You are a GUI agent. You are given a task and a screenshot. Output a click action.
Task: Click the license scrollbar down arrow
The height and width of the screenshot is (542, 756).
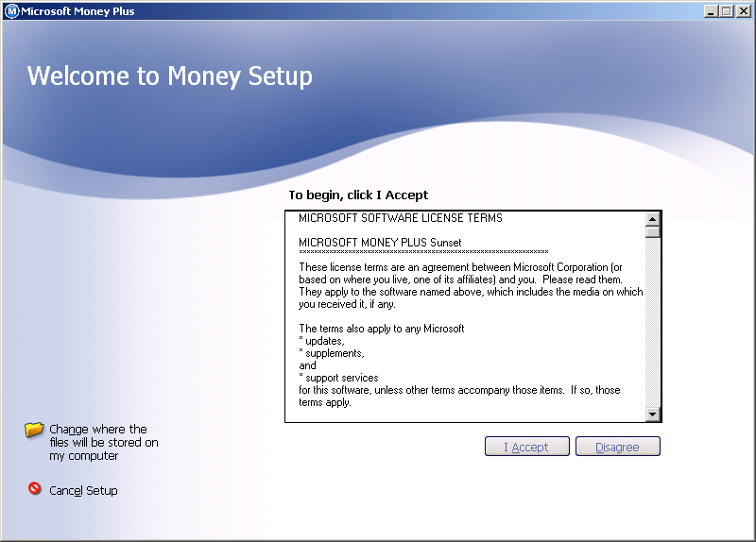point(653,414)
